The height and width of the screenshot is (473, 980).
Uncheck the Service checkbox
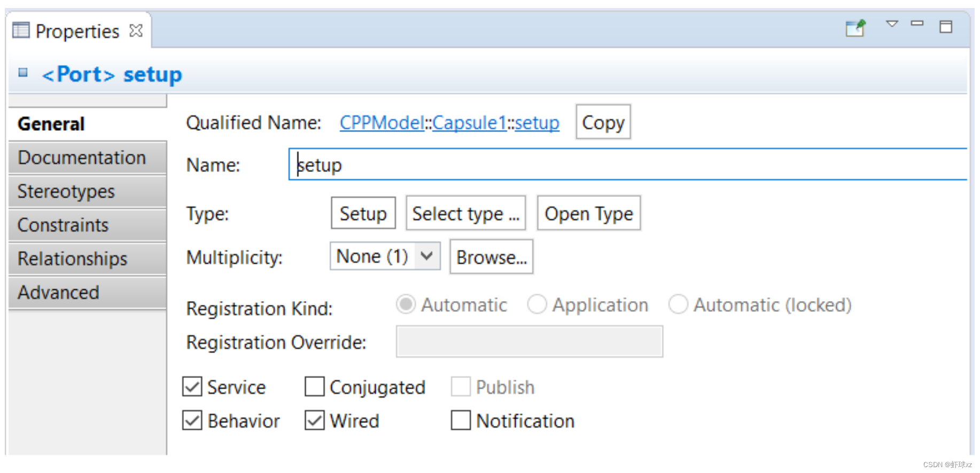192,387
